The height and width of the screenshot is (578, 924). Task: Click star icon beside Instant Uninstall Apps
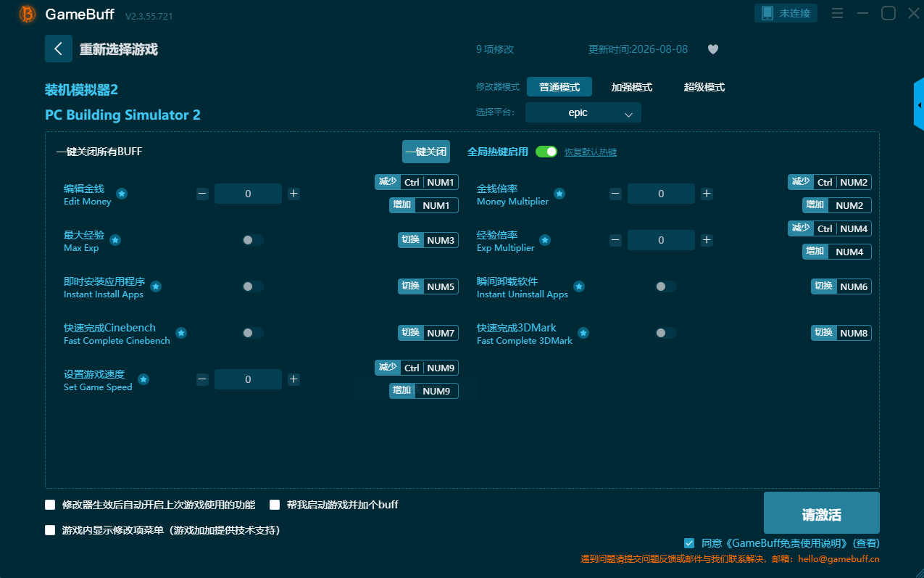click(579, 286)
